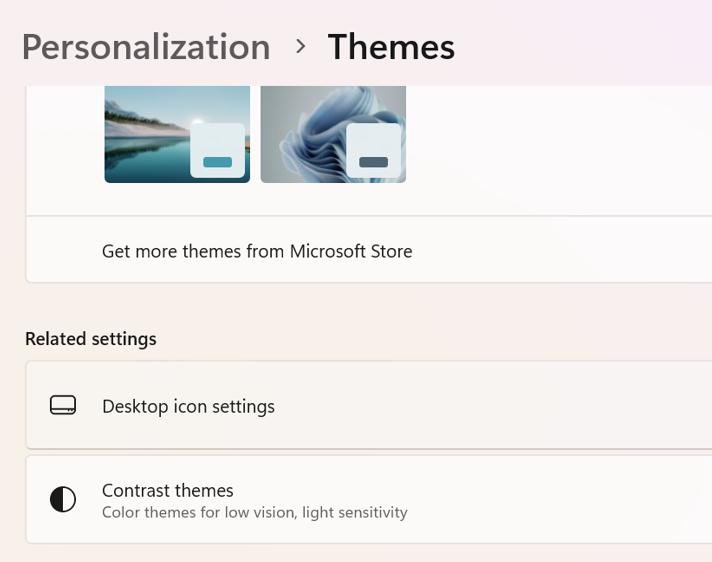The width and height of the screenshot is (712, 562).
Task: Click the 'Color themes for low vision' description
Action: click(255, 512)
